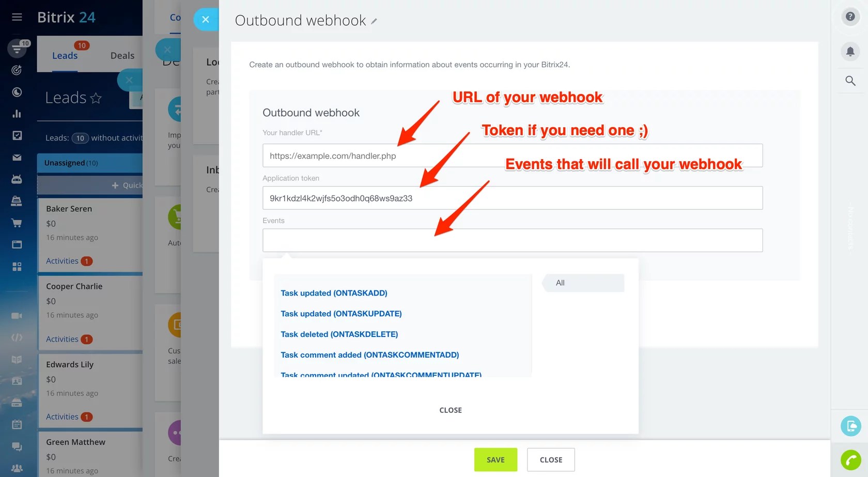868x477 pixels.
Task: Click the search magnifier icon
Action: (850, 81)
